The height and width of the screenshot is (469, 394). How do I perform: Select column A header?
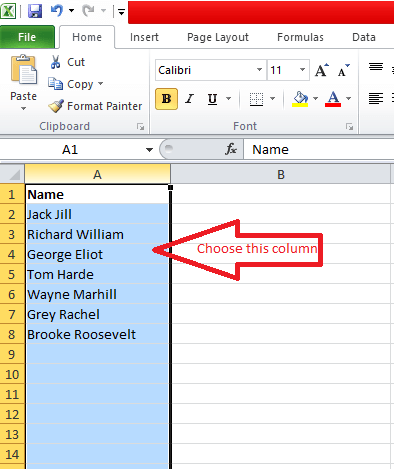tap(97, 174)
